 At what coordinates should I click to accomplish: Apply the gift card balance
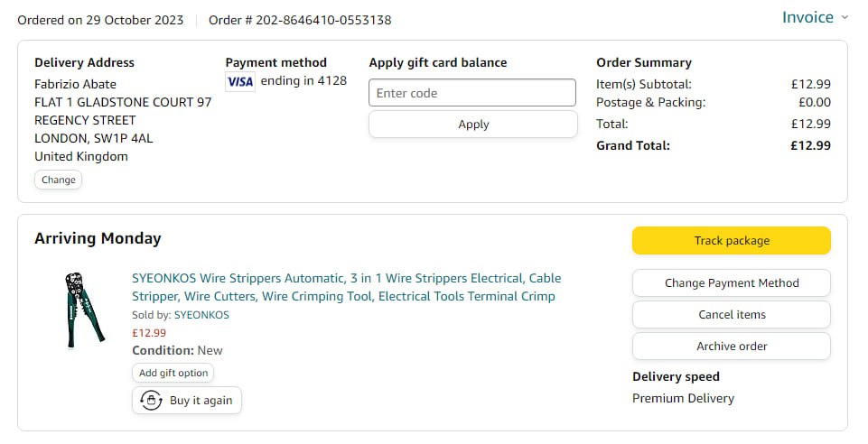coord(472,125)
